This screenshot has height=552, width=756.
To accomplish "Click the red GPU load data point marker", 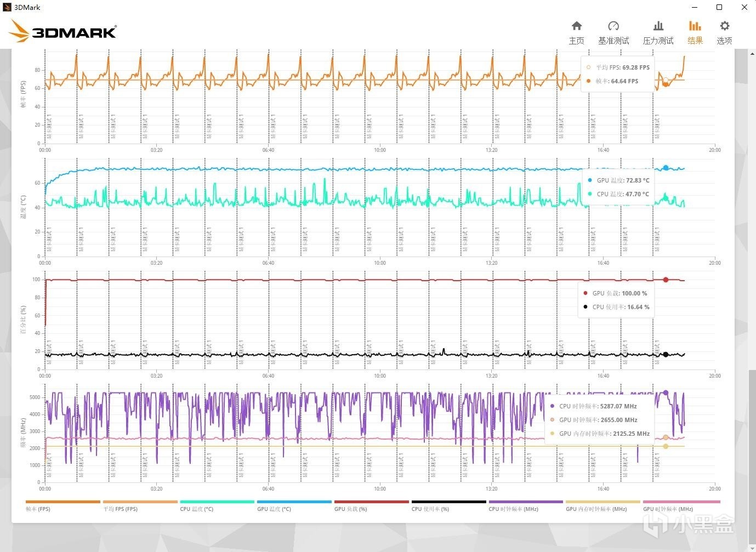I will [x=666, y=280].
